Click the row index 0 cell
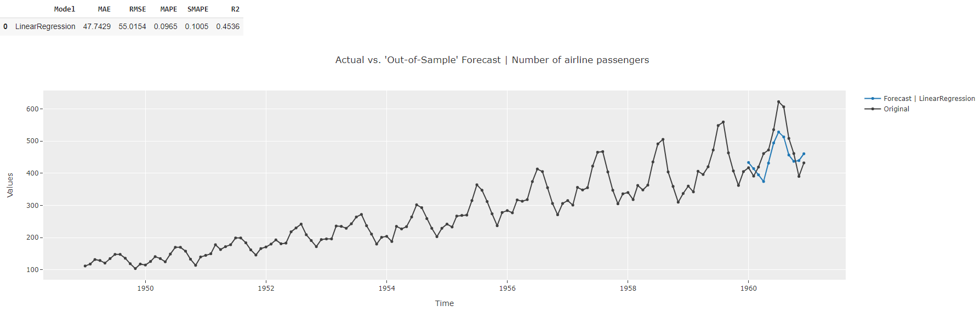Viewport: 980px width, 311px height. click(5, 26)
